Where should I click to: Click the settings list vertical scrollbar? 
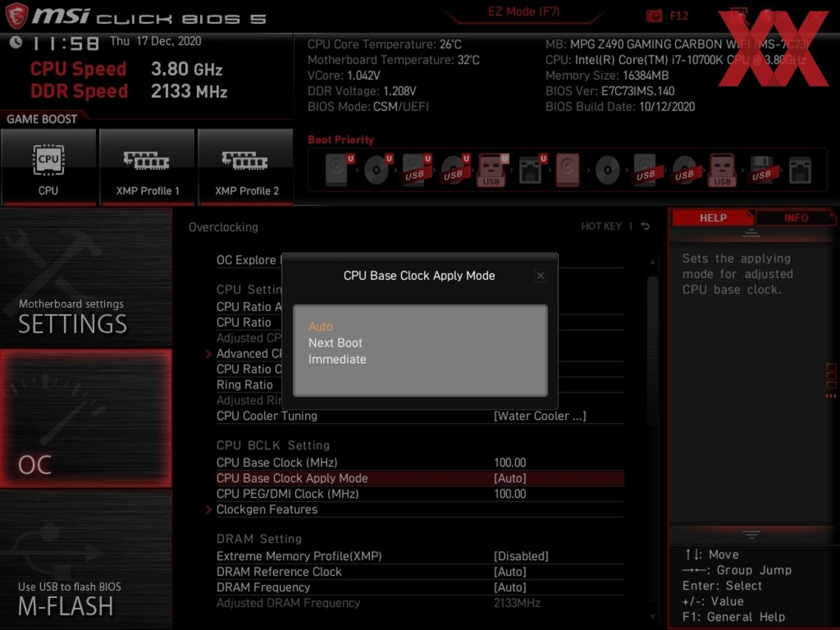click(653, 352)
